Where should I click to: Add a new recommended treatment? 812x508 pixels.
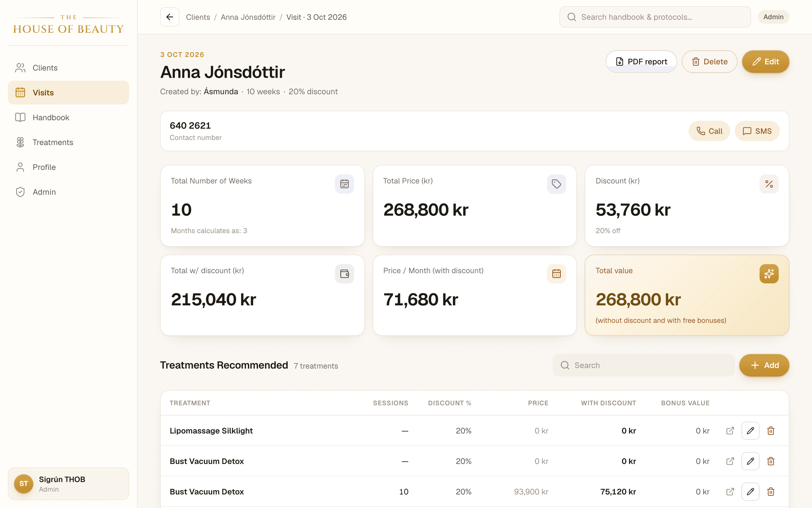click(x=764, y=365)
